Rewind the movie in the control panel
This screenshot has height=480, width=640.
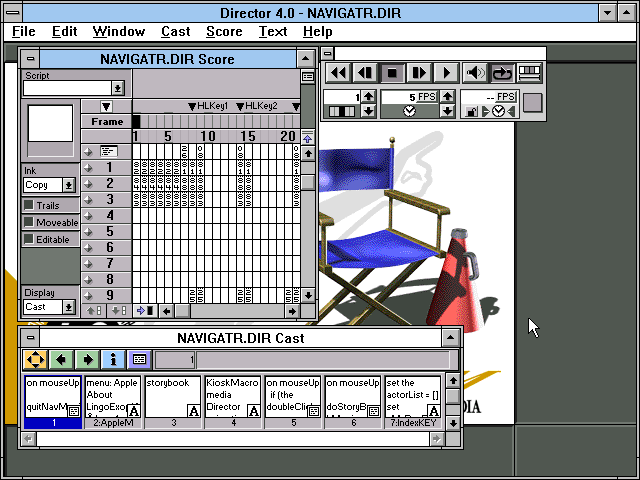338,73
